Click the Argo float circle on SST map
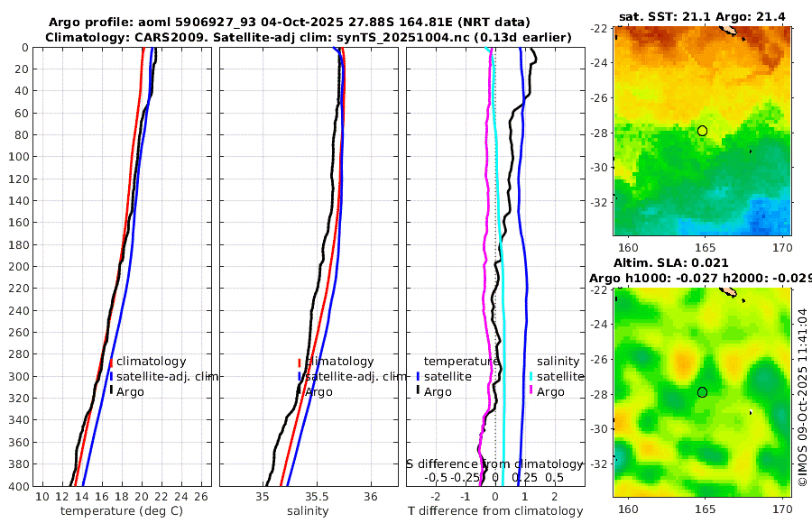Screen dimensions: 812x523 pyautogui.click(x=702, y=131)
